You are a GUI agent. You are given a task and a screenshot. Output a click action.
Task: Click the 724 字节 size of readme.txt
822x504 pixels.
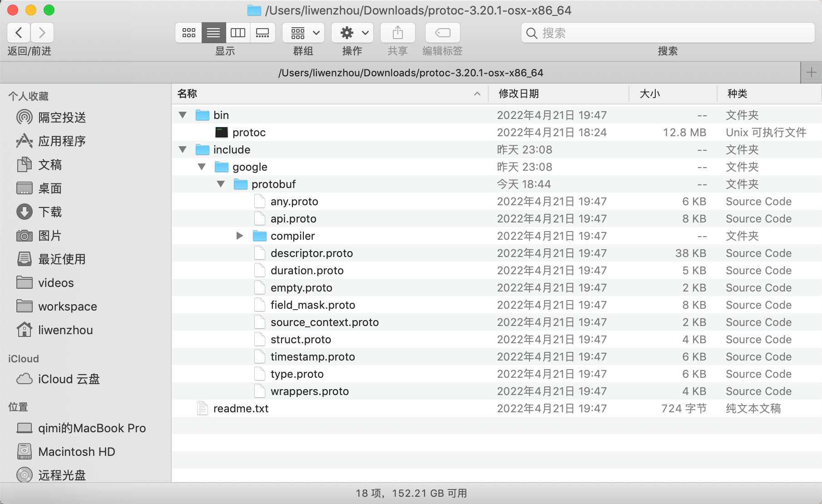684,408
